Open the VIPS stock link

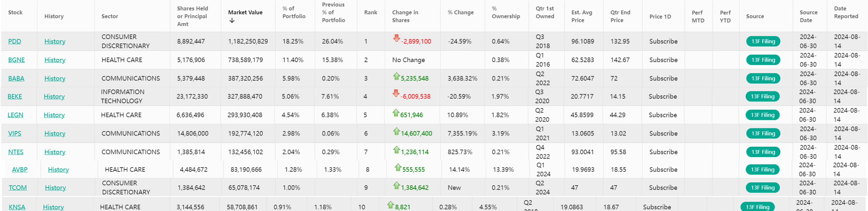pos(15,134)
